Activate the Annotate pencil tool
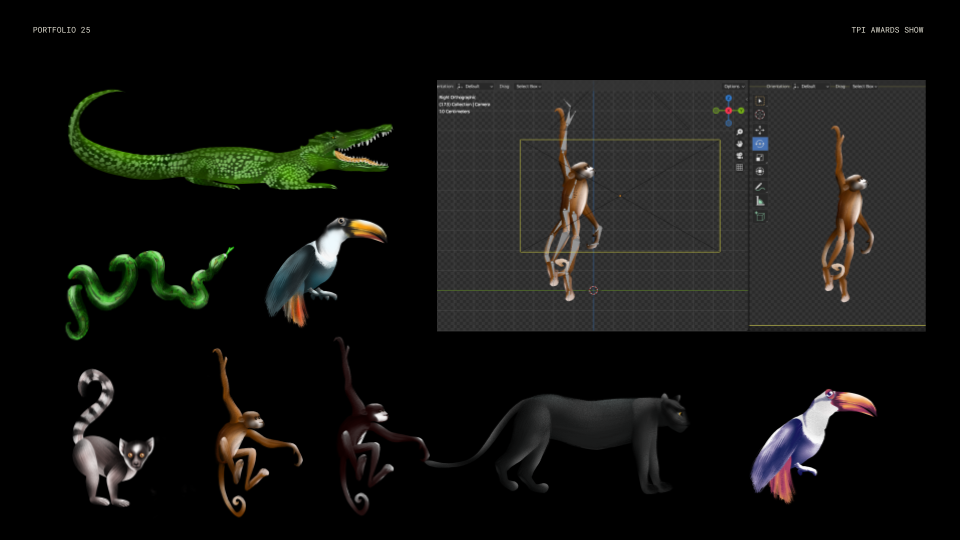 760,187
